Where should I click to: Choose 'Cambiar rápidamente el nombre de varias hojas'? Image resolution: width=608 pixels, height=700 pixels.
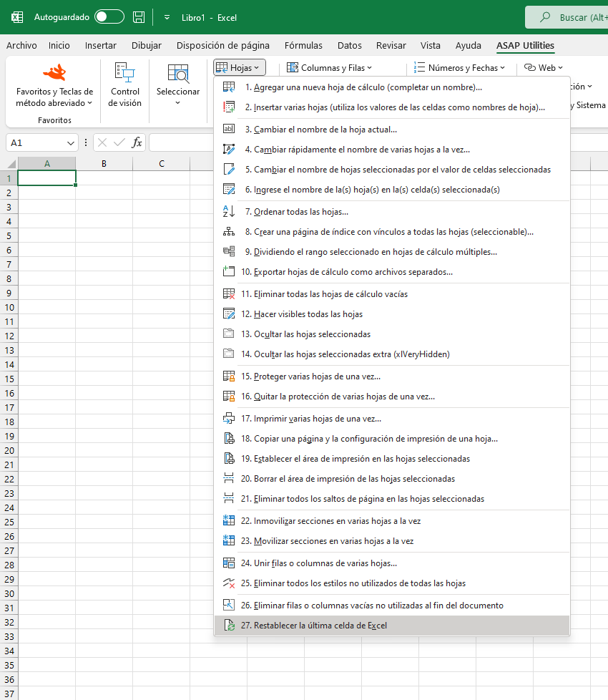tap(392, 149)
